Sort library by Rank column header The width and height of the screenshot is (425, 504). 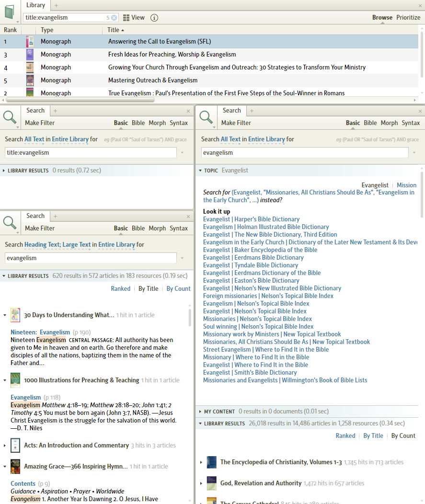(x=10, y=30)
